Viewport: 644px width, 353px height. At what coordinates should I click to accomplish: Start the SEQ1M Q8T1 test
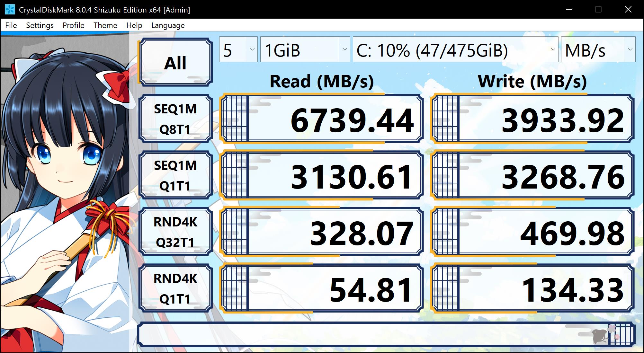coord(175,119)
